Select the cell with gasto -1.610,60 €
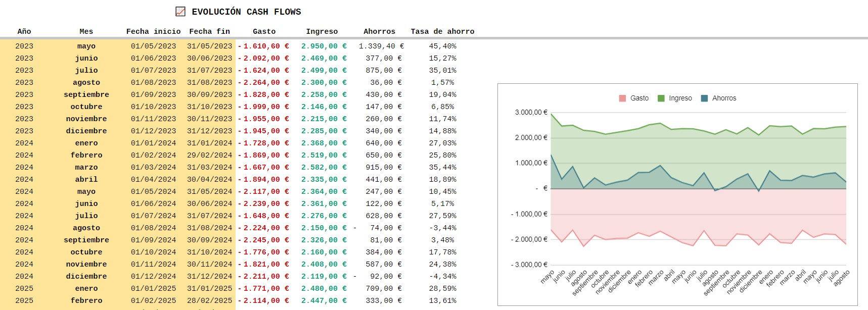868x310 pixels. coord(264,46)
